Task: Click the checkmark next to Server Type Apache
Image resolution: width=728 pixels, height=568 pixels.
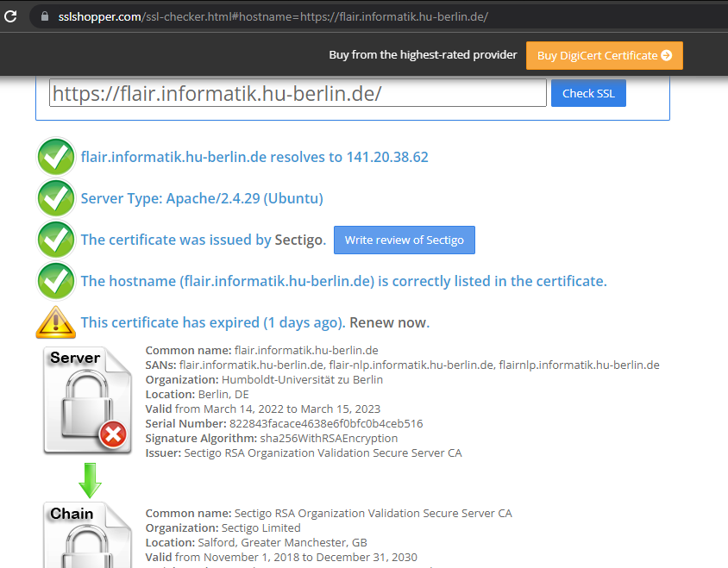Action: pyautogui.click(x=55, y=198)
